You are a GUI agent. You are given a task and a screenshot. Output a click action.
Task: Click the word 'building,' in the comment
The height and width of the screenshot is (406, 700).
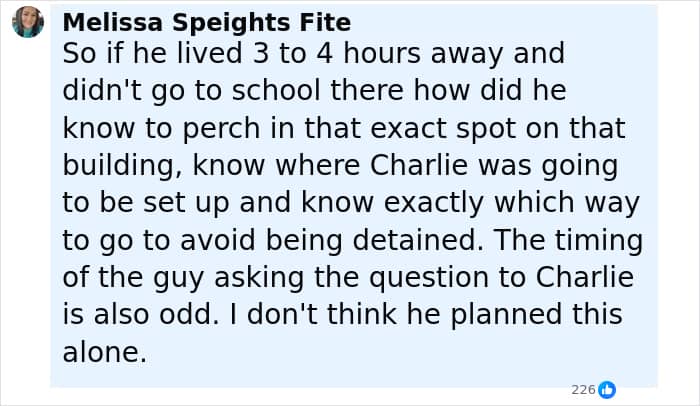(x=122, y=166)
